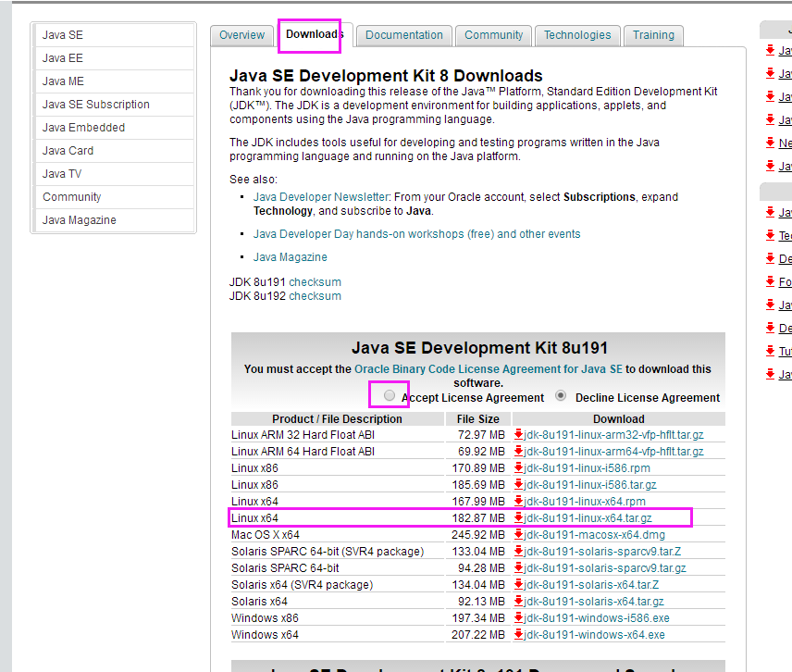Click the download arrow icon for jdk-8u191-linux-arm64-vfp-hflt.tar.gz
Image resolution: width=792 pixels, height=672 pixels.
coord(518,451)
